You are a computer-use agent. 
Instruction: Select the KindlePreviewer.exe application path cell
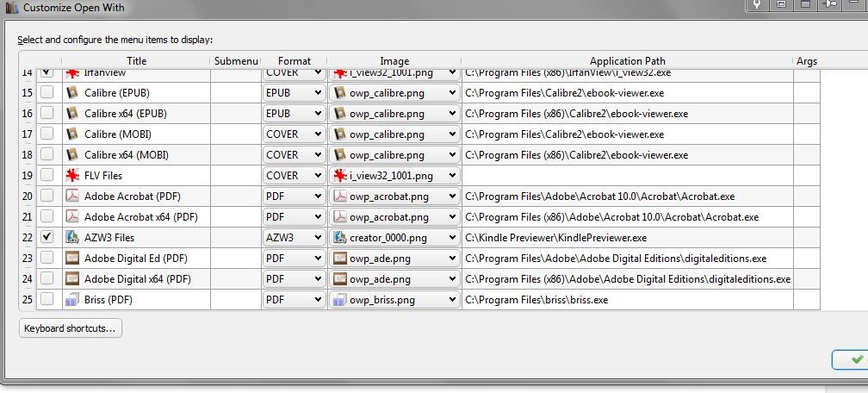(x=627, y=238)
